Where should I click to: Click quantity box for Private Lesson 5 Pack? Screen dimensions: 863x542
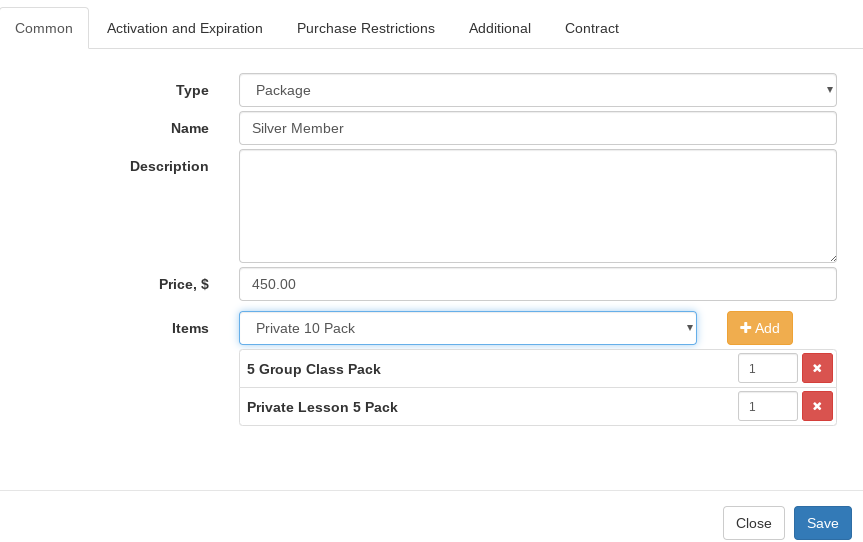[767, 406]
